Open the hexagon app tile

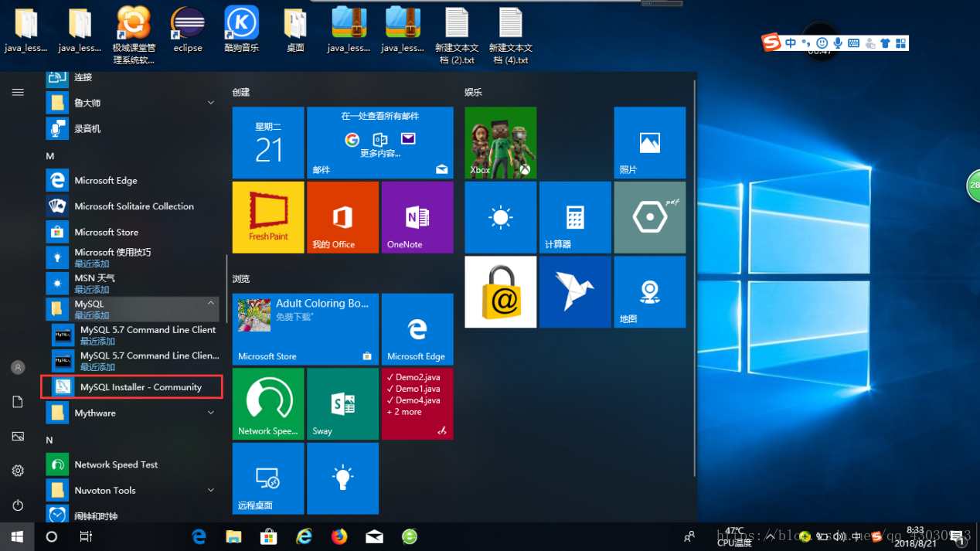pos(650,217)
